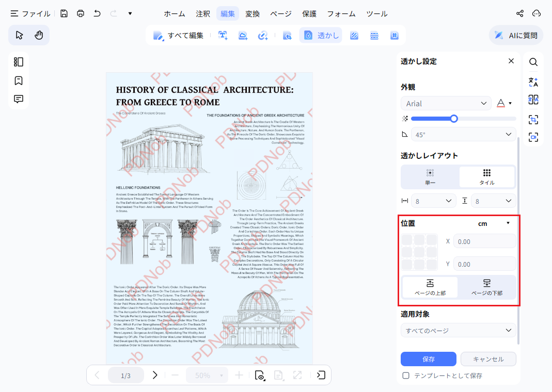Viewport: 552px width, 392px height.
Task: Click the search magnifier icon
Action: point(533,62)
